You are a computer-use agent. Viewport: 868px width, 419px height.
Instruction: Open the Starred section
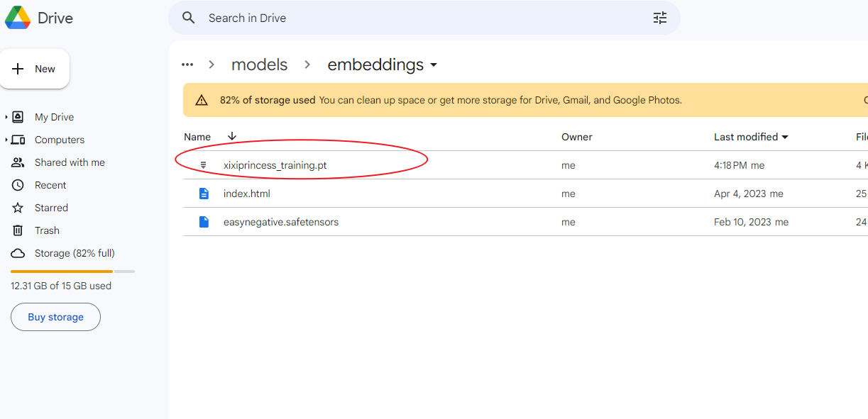[51, 208]
